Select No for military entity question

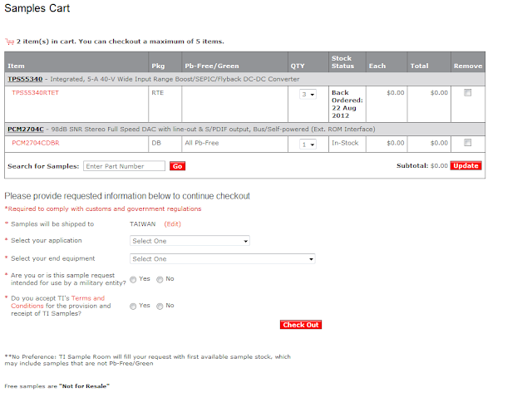click(160, 280)
